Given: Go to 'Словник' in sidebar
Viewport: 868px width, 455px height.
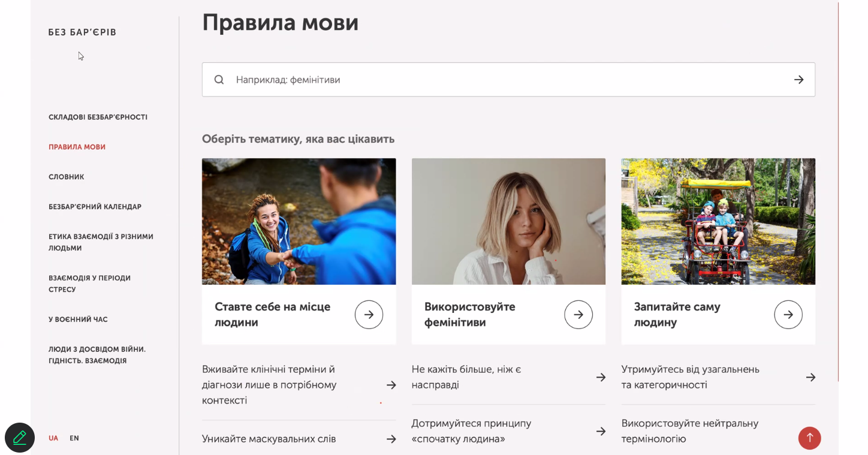Looking at the screenshot, I should 67,177.
